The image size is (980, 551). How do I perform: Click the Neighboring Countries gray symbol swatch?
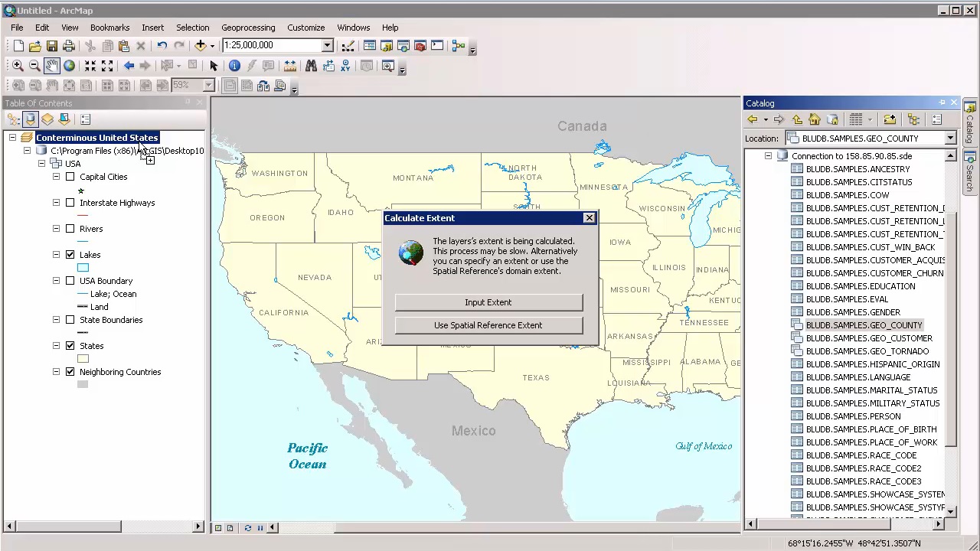pos(83,384)
